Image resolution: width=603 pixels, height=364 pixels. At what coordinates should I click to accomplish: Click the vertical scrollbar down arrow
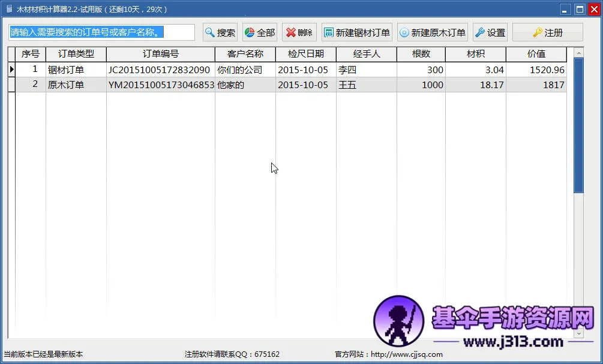pyautogui.click(x=578, y=333)
